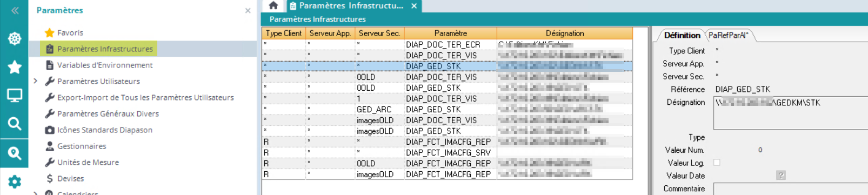Switch to Définition tab
Image resolution: width=868 pixels, height=195 pixels.
tap(682, 35)
